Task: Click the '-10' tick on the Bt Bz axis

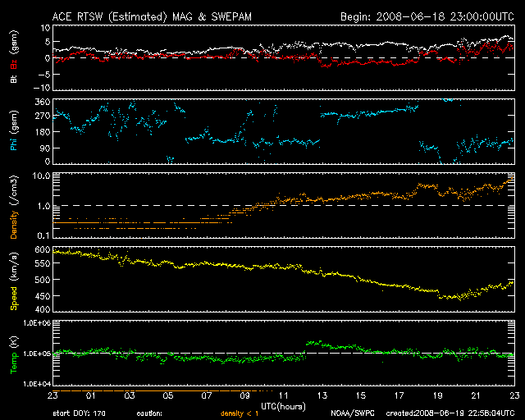Action: (42, 88)
